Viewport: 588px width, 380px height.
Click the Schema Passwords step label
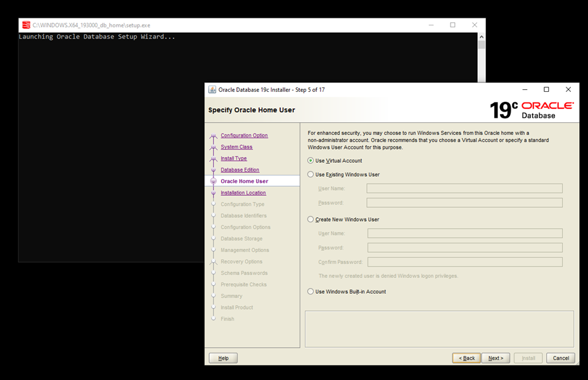pos(244,273)
